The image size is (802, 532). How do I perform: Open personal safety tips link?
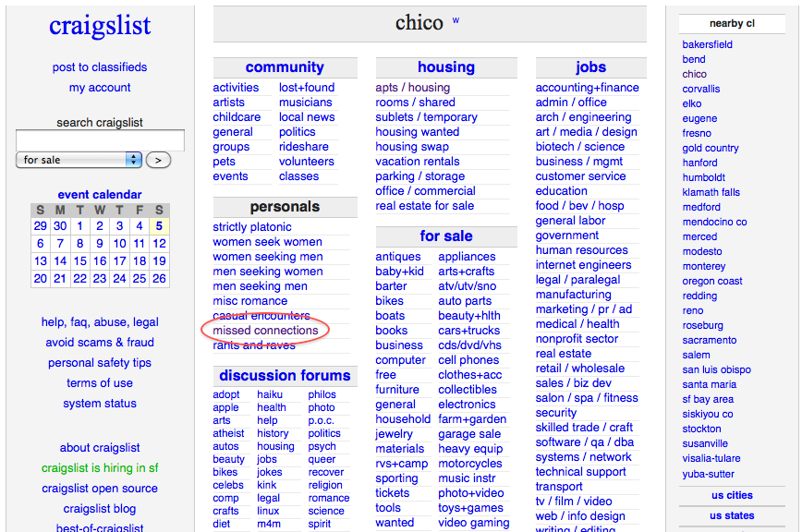tap(100, 363)
